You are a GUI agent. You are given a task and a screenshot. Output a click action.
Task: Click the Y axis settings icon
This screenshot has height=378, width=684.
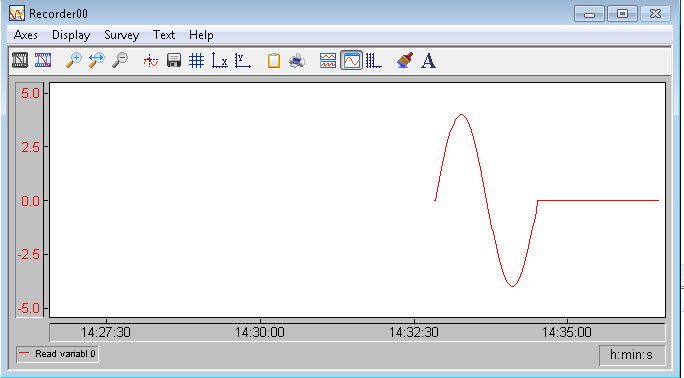click(243, 60)
